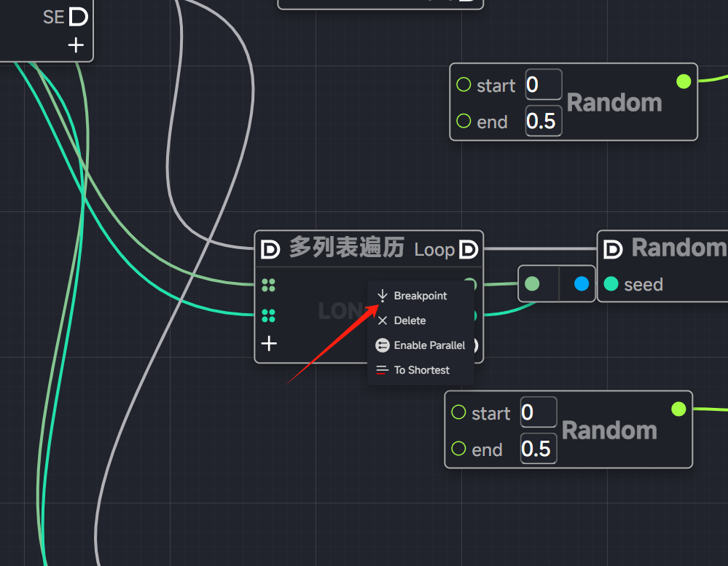
Task: Click the D icon beside the SE label
Action: coord(79,16)
